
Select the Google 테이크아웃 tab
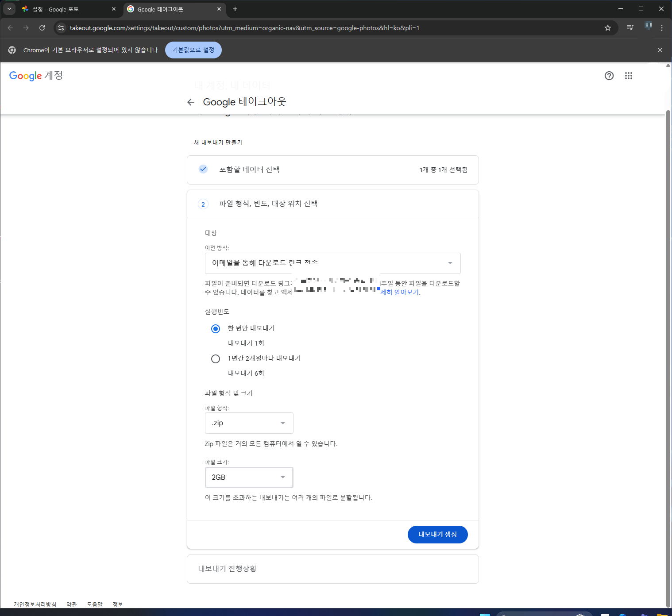click(x=174, y=9)
